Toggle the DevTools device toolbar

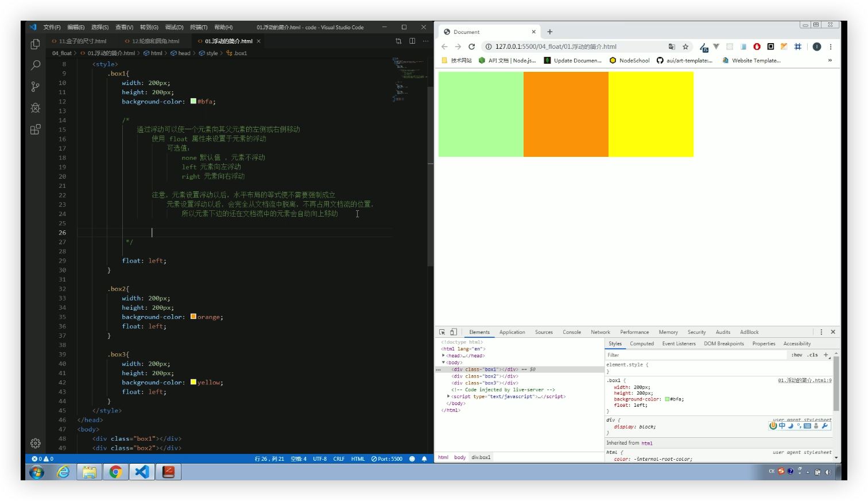point(454,332)
